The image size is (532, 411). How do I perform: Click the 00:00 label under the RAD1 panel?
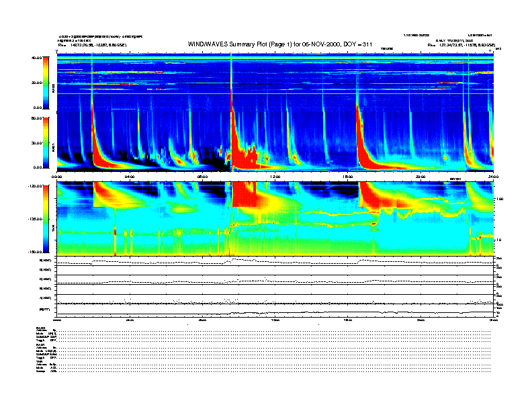(58, 177)
